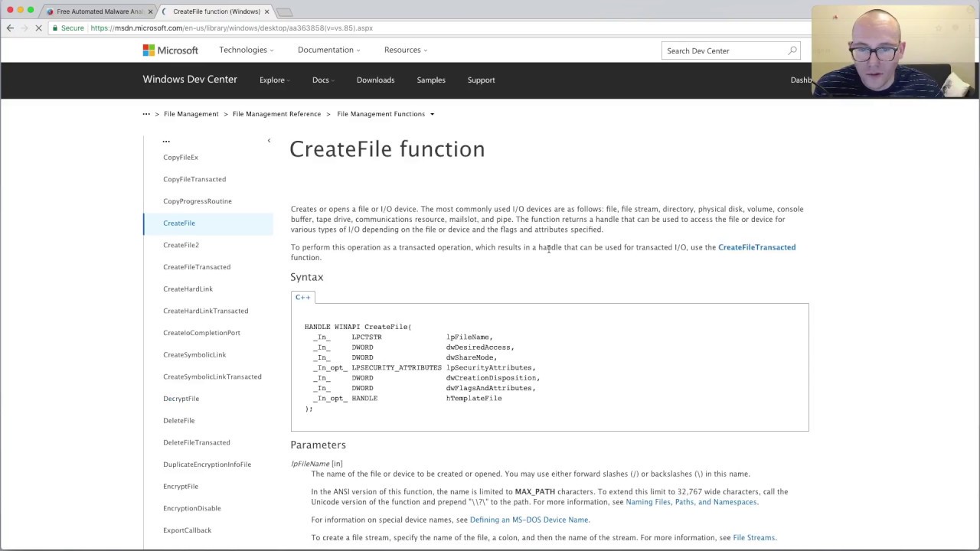The image size is (980, 551).
Task: Close the Free Automated Malware tab
Action: click(150, 11)
